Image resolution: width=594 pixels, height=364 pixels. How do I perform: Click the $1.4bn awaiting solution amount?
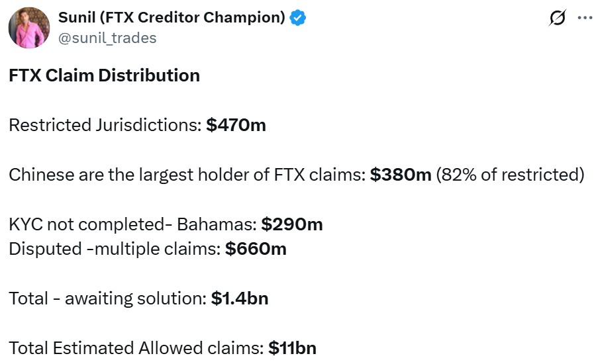[x=240, y=298]
